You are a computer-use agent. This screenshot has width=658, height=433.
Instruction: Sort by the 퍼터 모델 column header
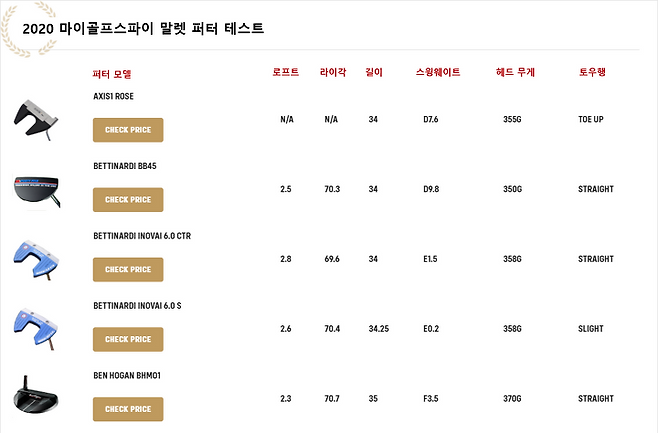[111, 73]
